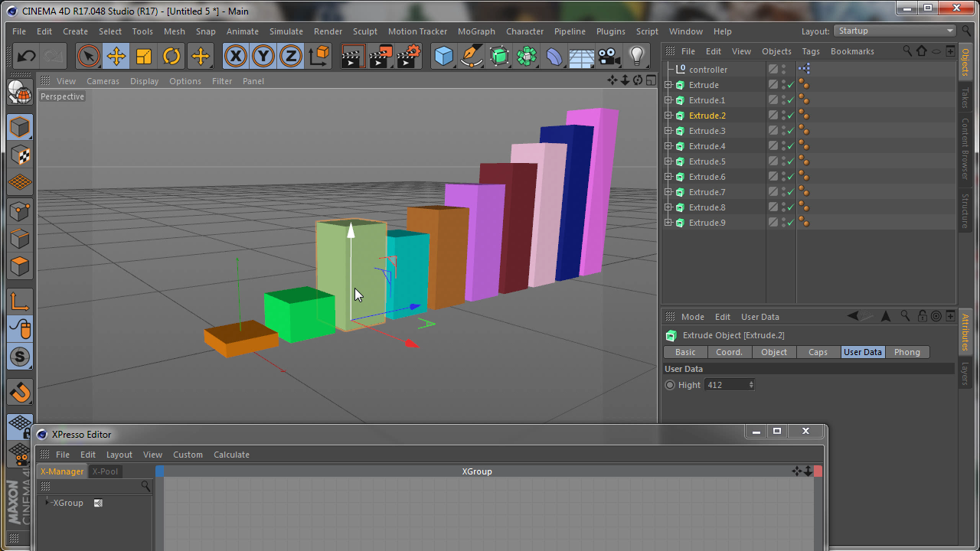Click the X-Manager search magnifier
Image resolution: width=980 pixels, height=551 pixels.
click(x=145, y=486)
